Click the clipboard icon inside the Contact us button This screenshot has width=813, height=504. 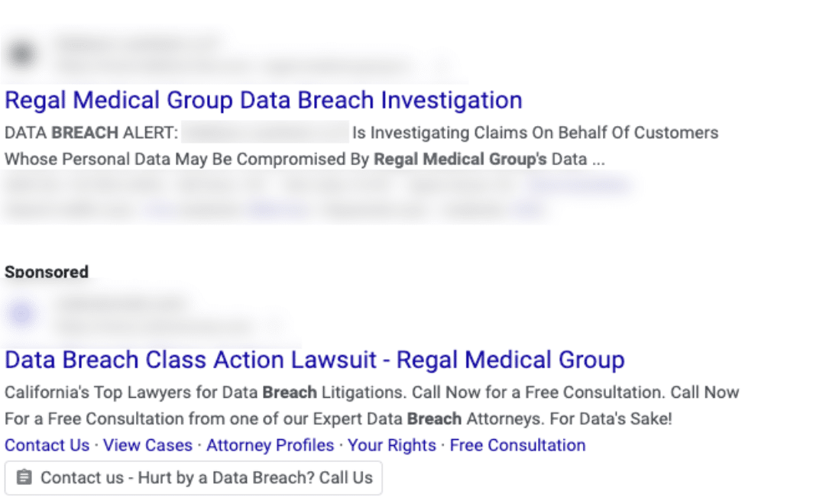point(24,477)
